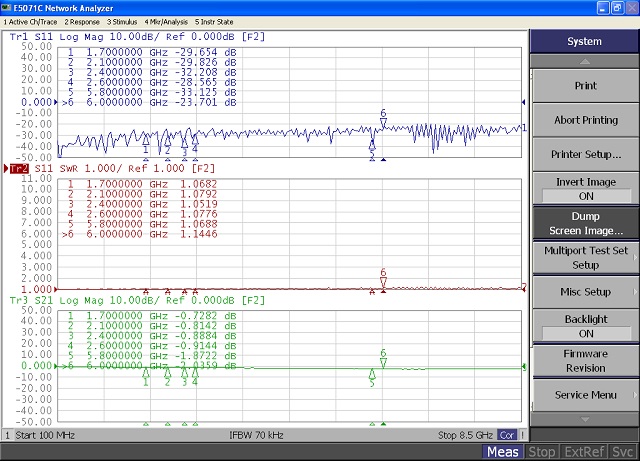Click the channel 1 indicator in status bar
Screen dimensions: 640x461
[x=7, y=435]
